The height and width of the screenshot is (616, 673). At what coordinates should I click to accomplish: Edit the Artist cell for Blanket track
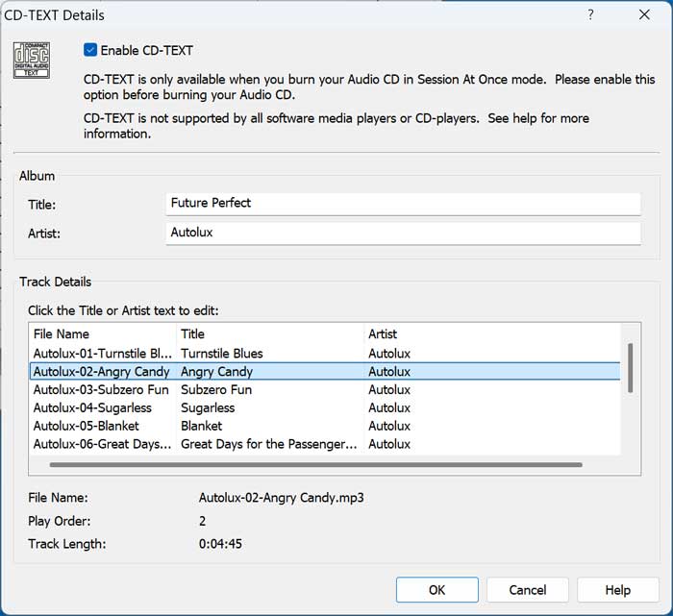[389, 426]
